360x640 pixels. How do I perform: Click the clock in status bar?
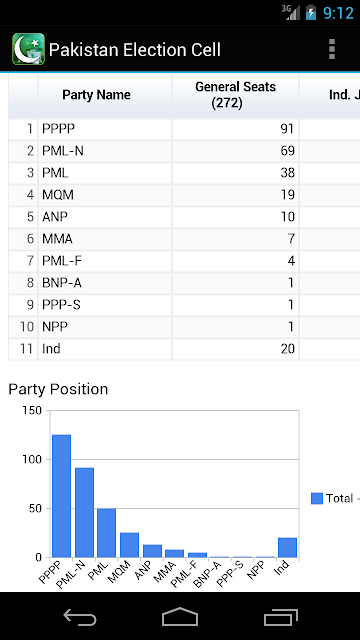[338, 13]
